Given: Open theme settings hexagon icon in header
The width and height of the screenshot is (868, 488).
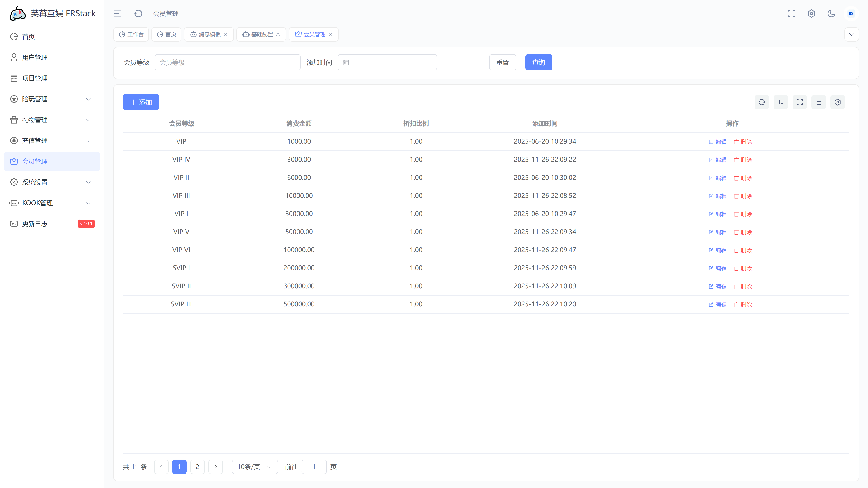Looking at the screenshot, I should click(811, 14).
